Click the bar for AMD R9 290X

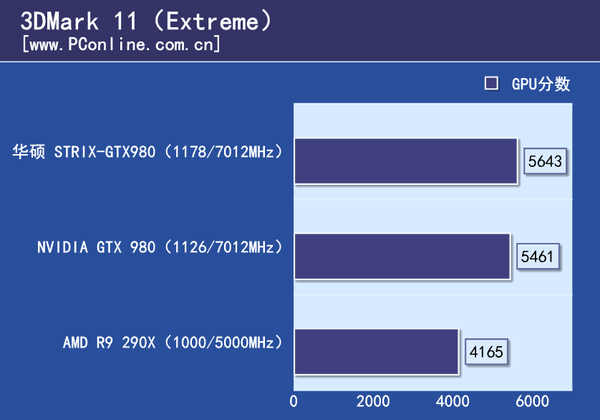click(x=376, y=352)
